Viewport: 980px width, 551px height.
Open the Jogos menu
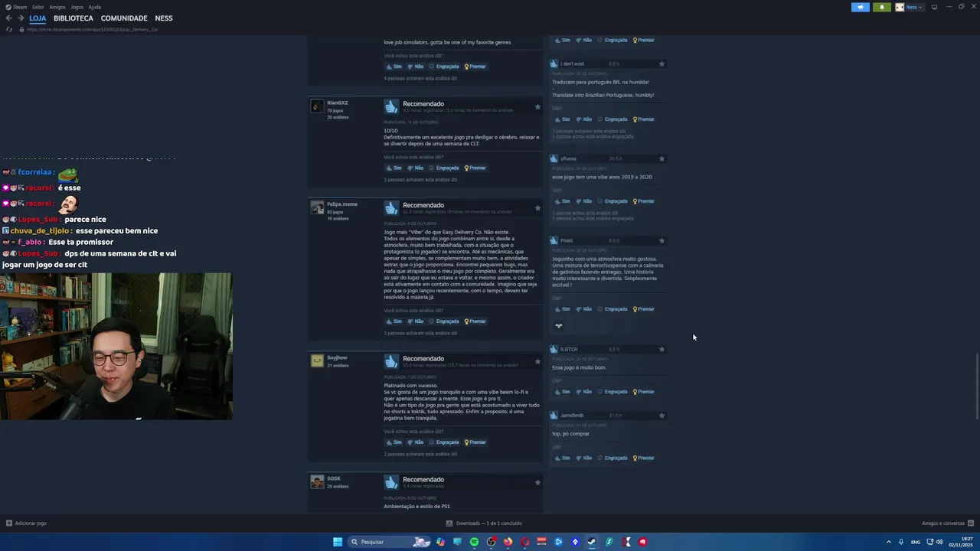[77, 7]
